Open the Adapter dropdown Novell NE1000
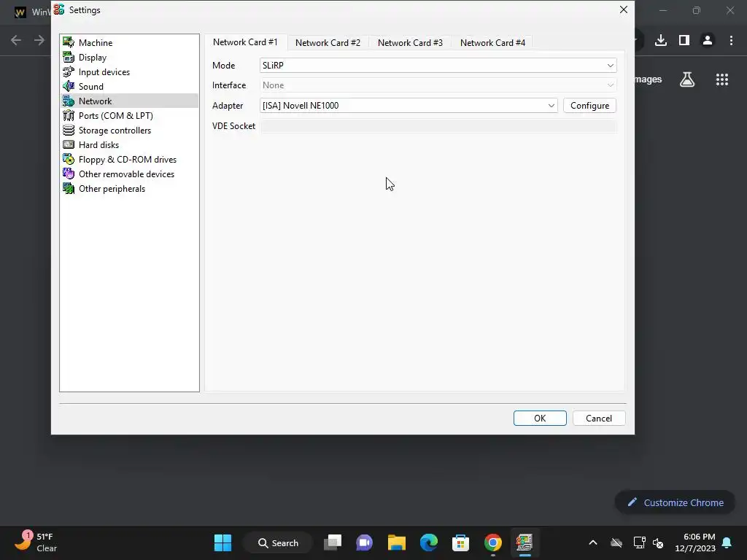The height and width of the screenshot is (560, 747). (x=409, y=105)
